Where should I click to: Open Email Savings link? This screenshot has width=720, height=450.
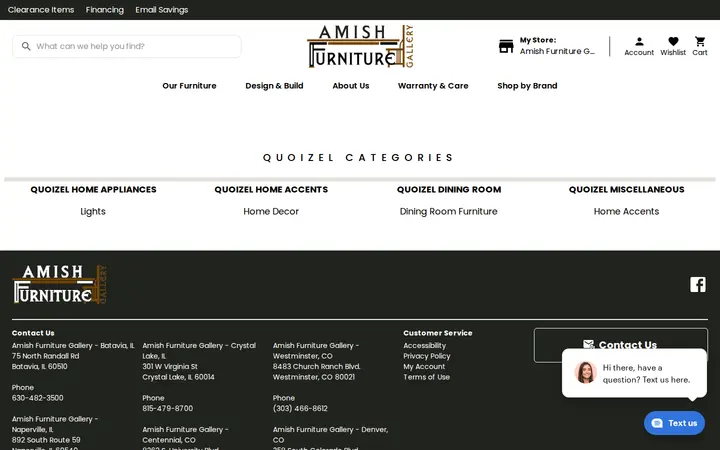click(162, 10)
